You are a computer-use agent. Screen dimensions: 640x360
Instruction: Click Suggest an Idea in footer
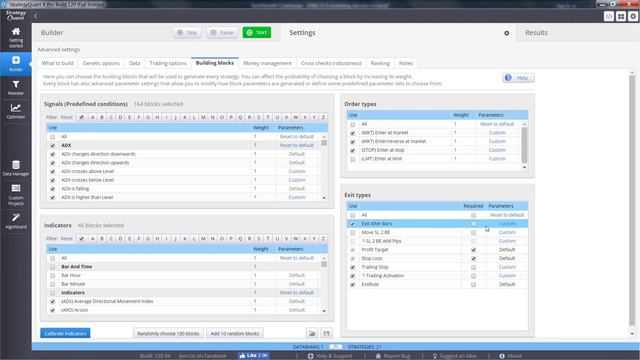click(x=454, y=356)
